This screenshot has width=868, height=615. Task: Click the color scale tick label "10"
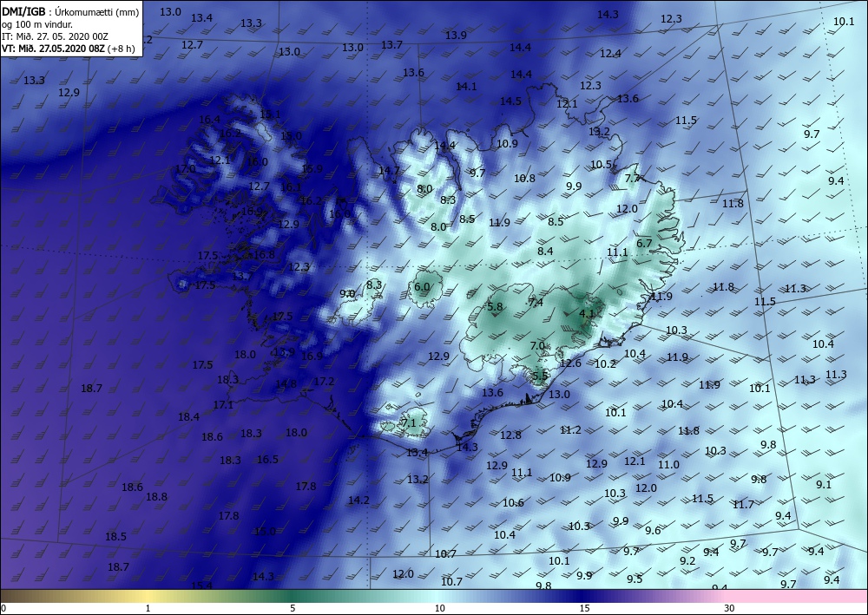(439, 609)
